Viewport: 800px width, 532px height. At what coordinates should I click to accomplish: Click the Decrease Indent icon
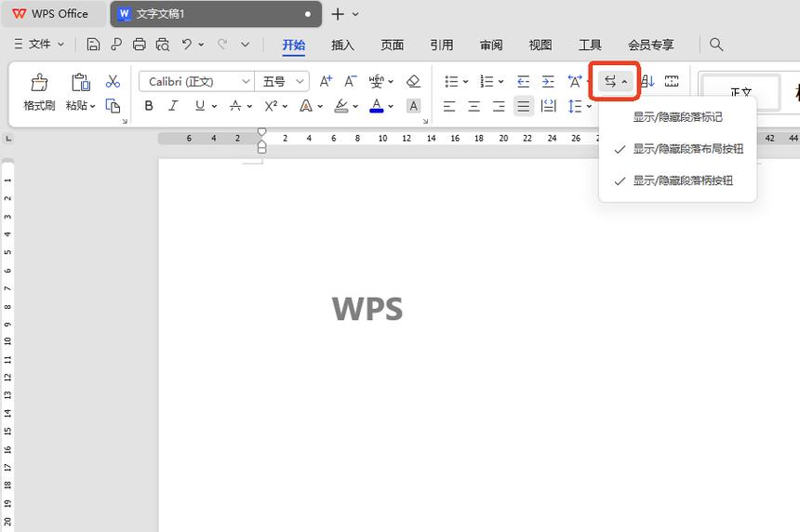pyautogui.click(x=523, y=81)
